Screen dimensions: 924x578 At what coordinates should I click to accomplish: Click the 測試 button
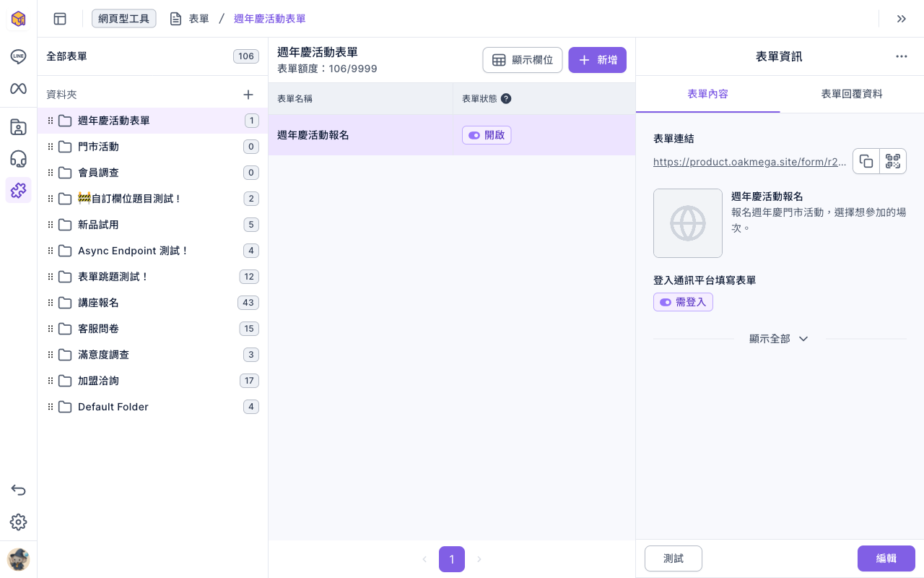(674, 558)
